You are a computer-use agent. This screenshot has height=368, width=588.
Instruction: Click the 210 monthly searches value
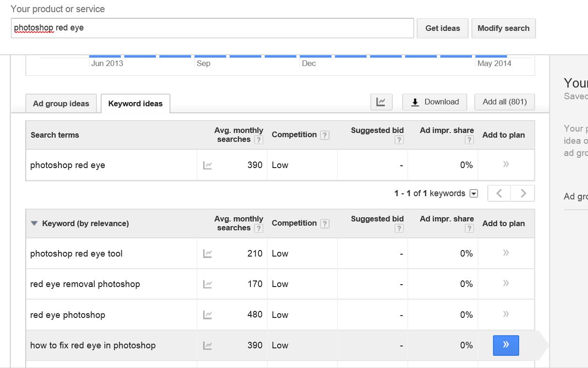tap(255, 253)
